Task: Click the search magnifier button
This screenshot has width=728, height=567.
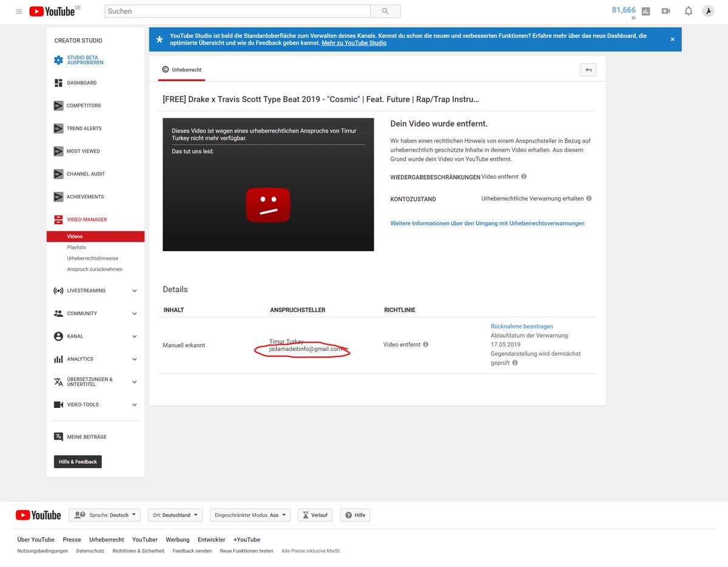Action: pyautogui.click(x=385, y=11)
